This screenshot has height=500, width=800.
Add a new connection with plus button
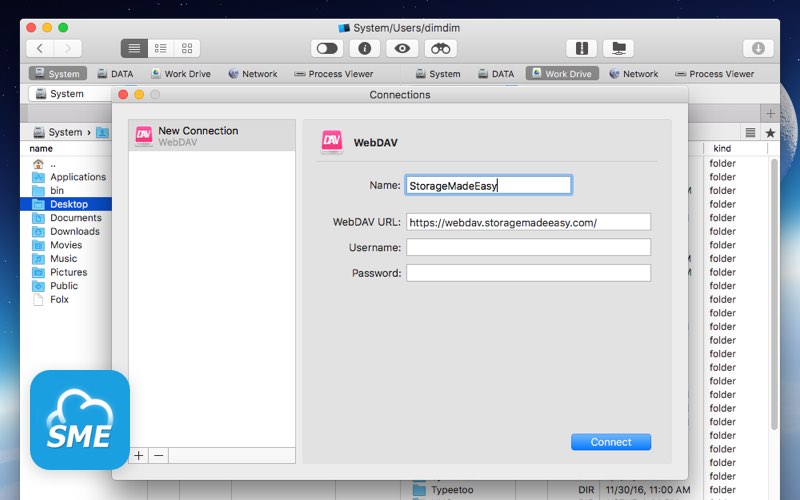pyautogui.click(x=139, y=455)
